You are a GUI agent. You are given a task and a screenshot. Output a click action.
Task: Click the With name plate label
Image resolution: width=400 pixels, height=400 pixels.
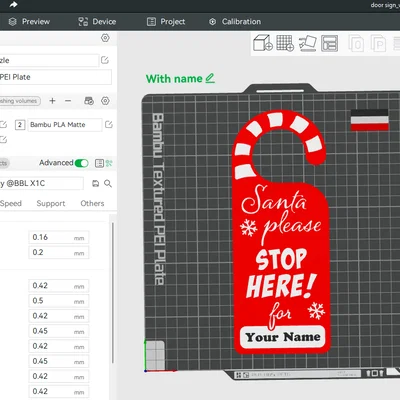point(174,79)
